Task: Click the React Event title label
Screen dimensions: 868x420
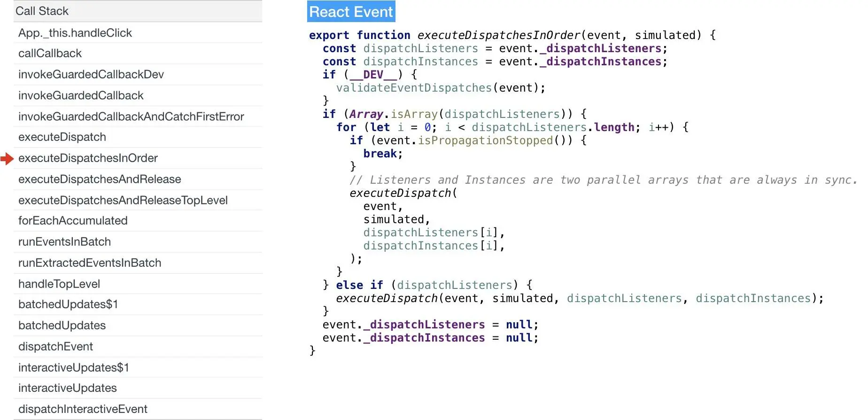Action: (351, 12)
